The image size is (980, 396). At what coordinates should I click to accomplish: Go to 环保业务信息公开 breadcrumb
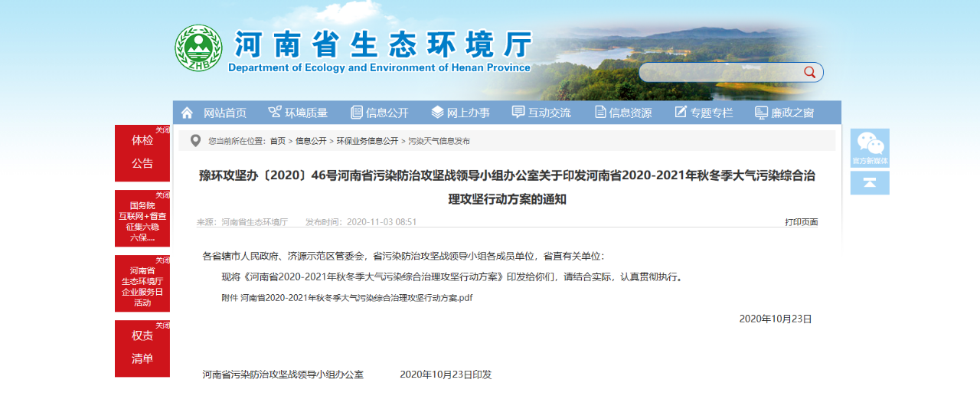(367, 141)
